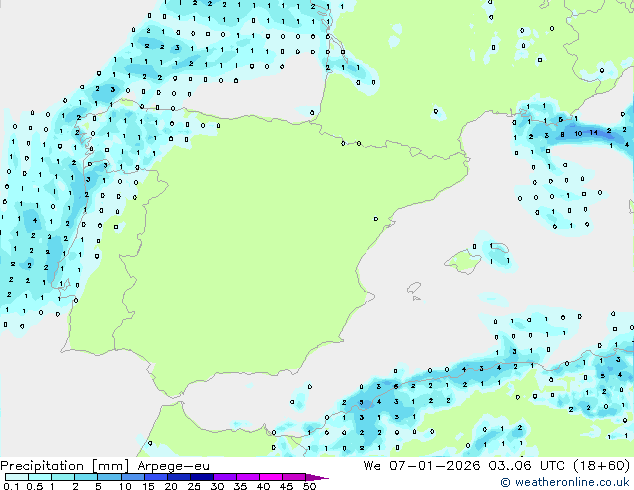Click the legend arrow tip past 50 mm
This screenshot has width=634, height=490.
pos(318,477)
